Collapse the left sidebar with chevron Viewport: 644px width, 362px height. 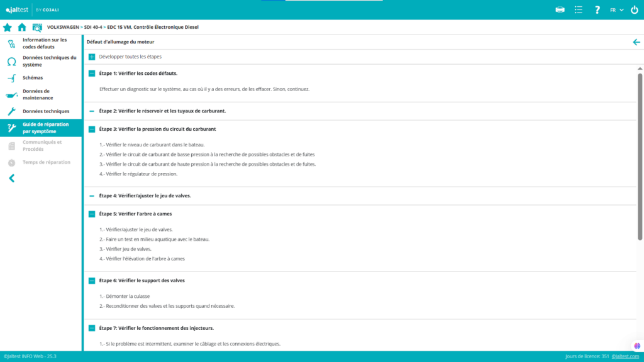click(11, 178)
